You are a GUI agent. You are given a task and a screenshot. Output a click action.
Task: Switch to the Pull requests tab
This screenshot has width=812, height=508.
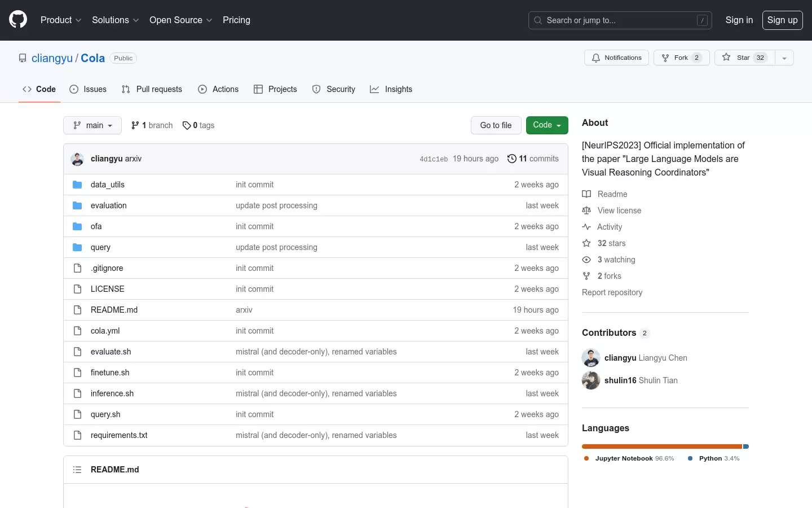tap(152, 89)
